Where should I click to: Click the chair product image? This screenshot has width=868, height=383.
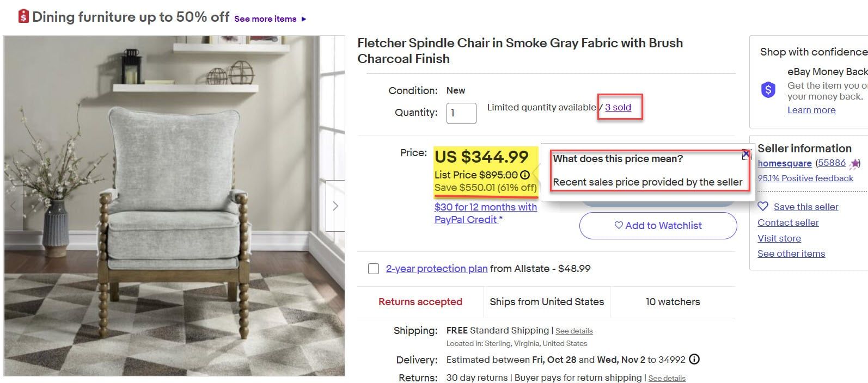pyautogui.click(x=174, y=206)
